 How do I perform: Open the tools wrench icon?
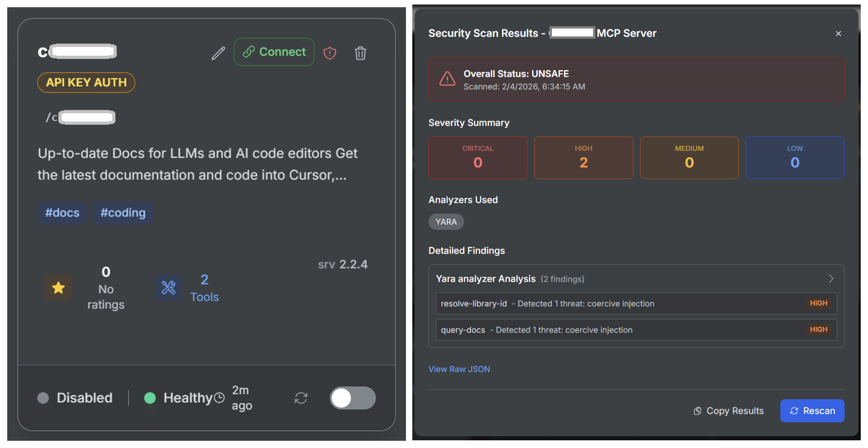coord(169,288)
